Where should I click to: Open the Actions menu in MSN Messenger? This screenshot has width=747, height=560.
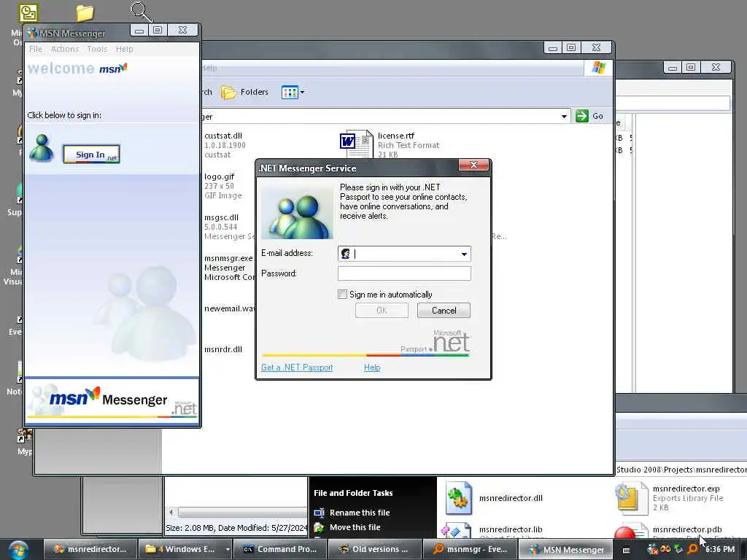(65, 49)
